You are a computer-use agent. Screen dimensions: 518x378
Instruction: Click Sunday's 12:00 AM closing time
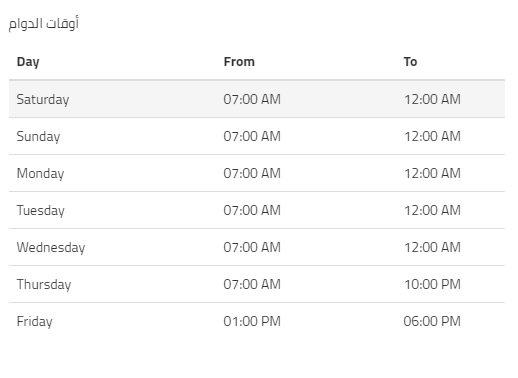[432, 136]
